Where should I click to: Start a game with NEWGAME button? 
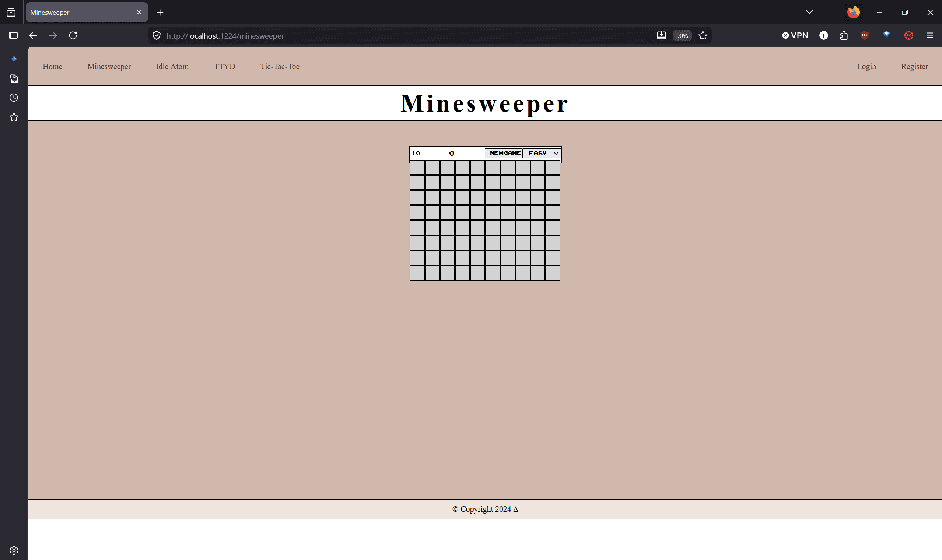504,153
